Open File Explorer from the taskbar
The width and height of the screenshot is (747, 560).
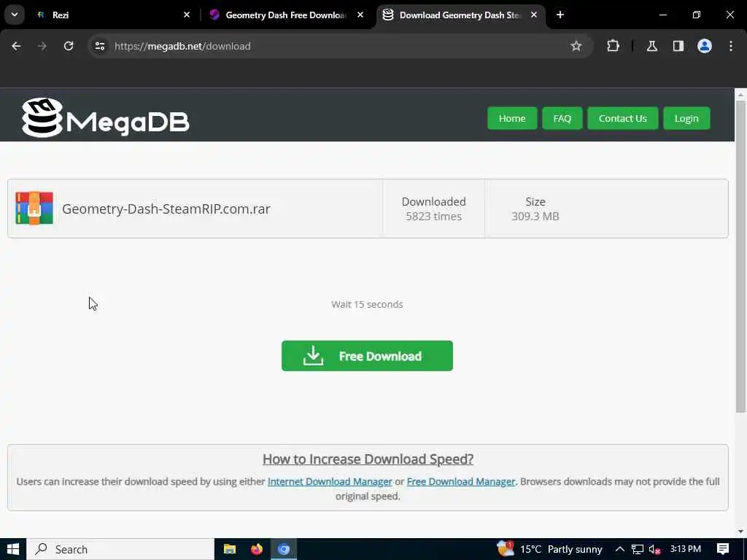click(230, 549)
